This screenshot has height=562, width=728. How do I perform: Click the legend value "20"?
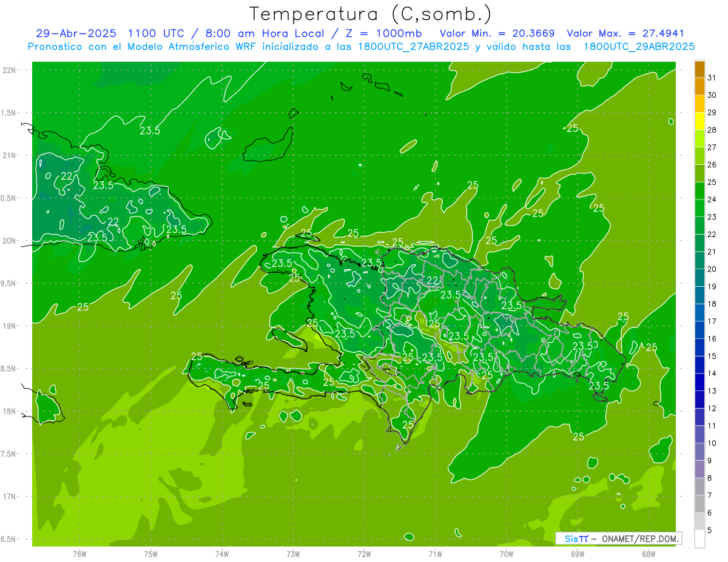tap(712, 269)
